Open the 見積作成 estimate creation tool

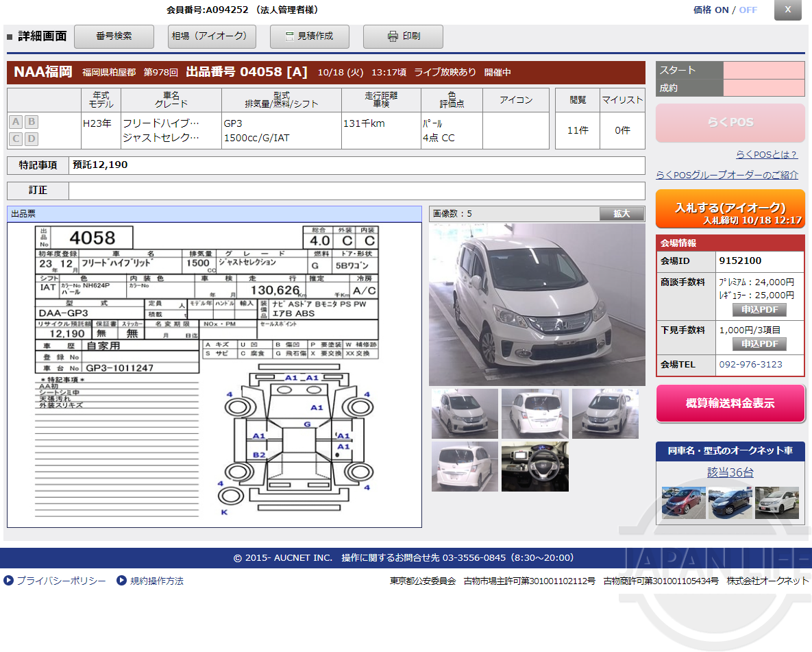309,36
